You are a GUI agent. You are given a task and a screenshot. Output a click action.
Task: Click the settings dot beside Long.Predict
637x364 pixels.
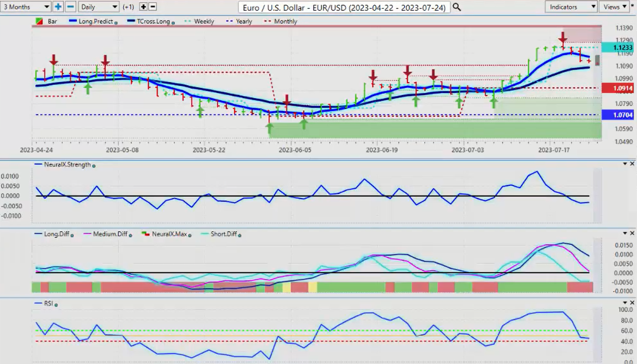(116, 22)
